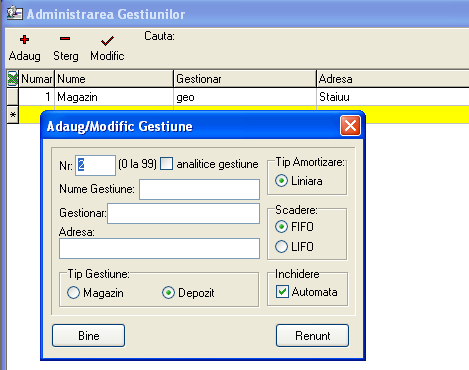This screenshot has width=469, height=370.
Task: Click the Administrarea Gestiunilor window icon
Action: click(15, 14)
